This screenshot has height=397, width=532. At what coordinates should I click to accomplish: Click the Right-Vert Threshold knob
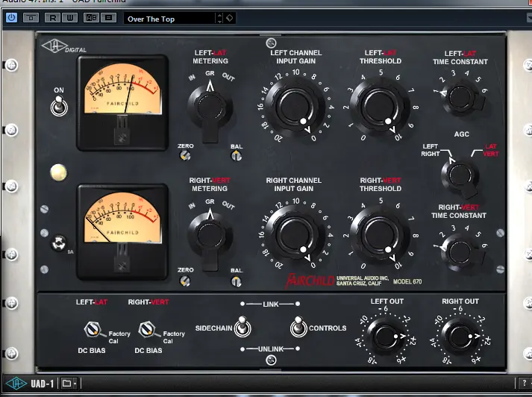tap(380, 235)
